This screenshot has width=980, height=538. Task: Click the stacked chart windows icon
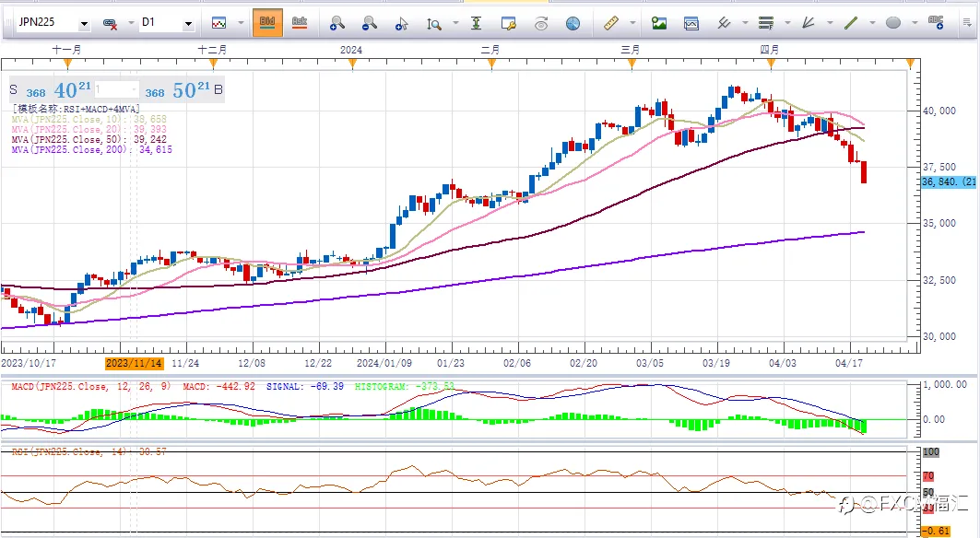tap(691, 24)
